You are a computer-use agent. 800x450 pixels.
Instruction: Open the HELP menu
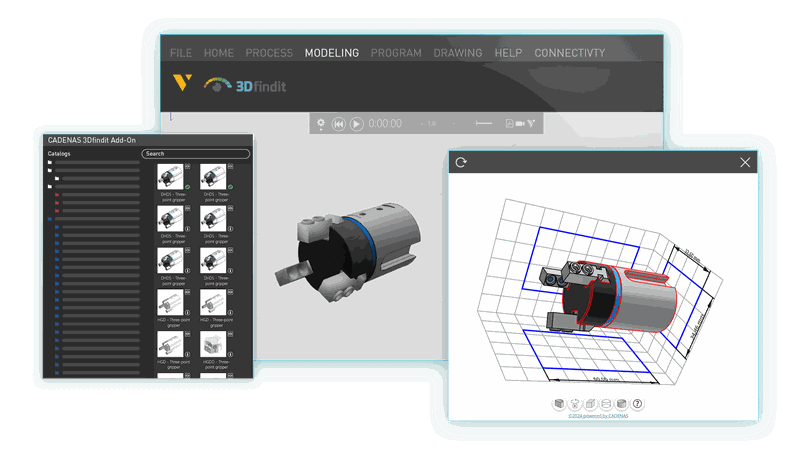508,53
